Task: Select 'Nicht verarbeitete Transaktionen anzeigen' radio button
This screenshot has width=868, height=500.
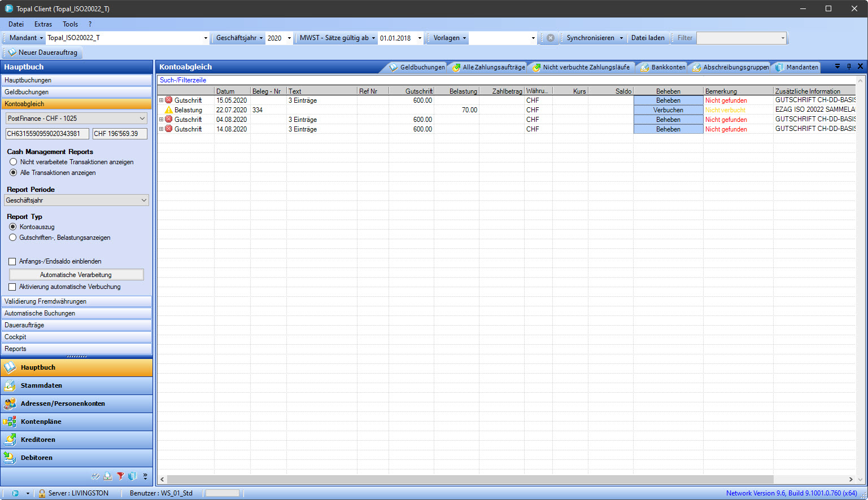Action: coord(14,162)
